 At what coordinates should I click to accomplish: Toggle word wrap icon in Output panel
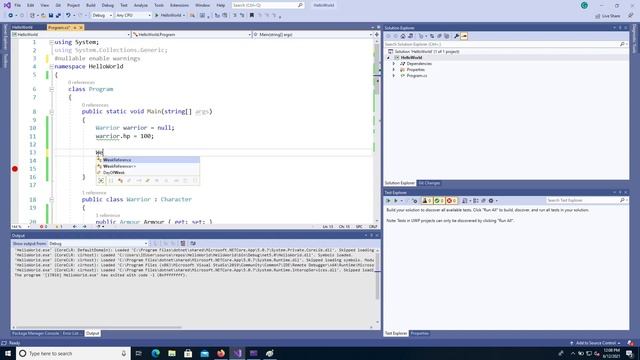(x=193, y=243)
